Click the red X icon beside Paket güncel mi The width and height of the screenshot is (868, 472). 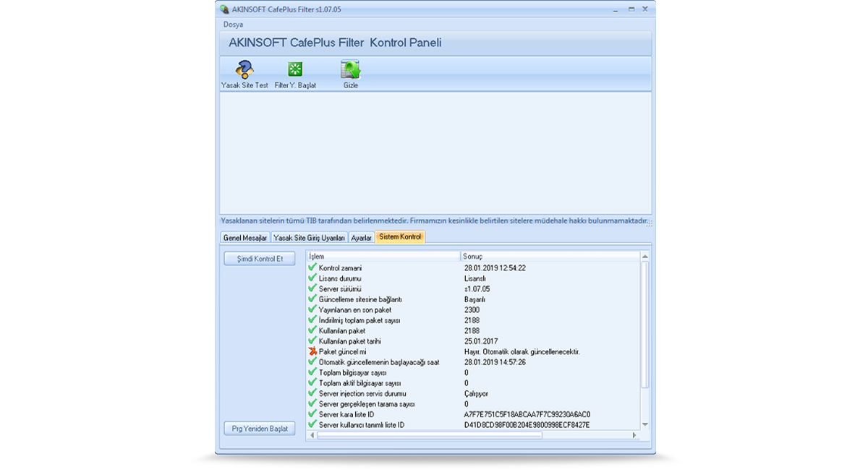pos(312,351)
